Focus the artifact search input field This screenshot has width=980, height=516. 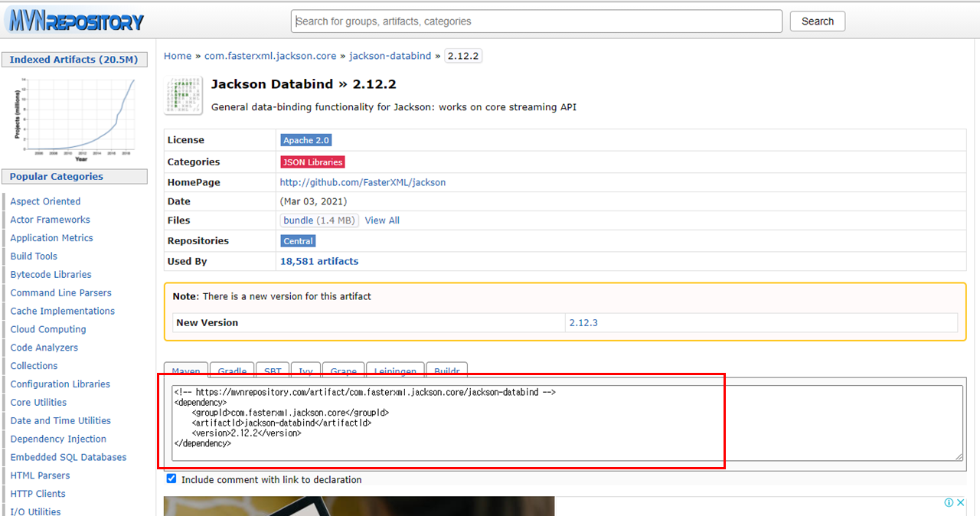point(537,21)
